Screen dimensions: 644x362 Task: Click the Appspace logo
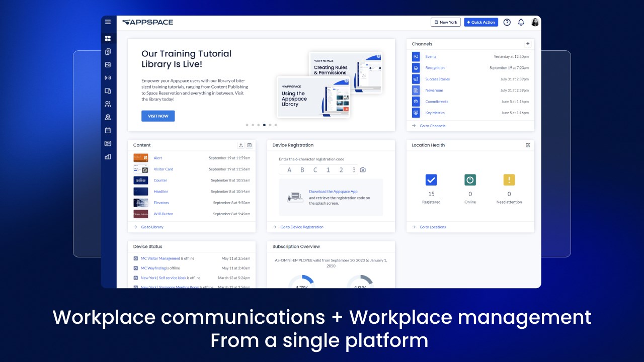pos(147,22)
